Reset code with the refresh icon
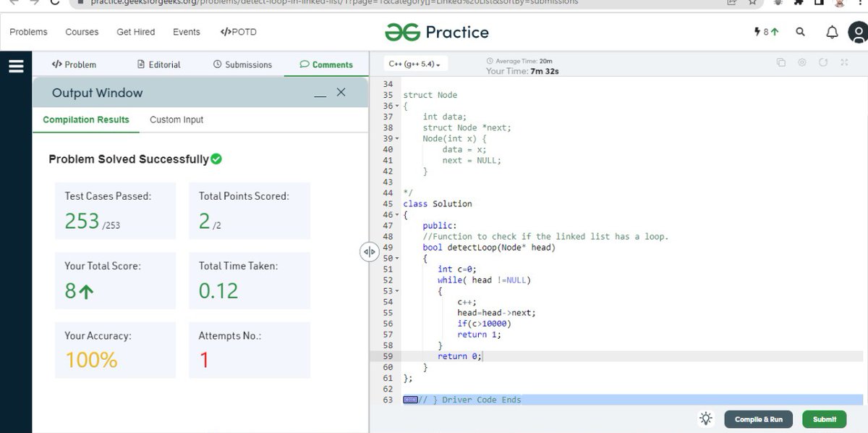The width and height of the screenshot is (868, 433). tap(822, 62)
